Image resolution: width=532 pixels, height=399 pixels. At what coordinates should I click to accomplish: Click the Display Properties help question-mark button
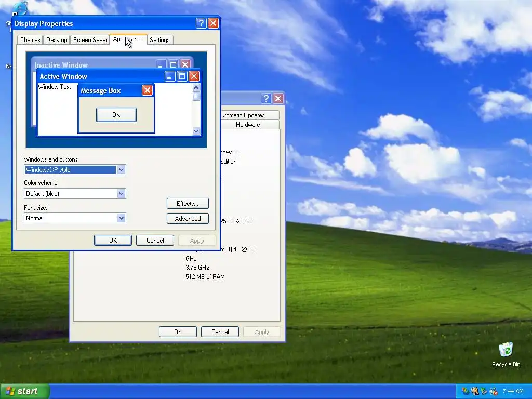point(201,23)
